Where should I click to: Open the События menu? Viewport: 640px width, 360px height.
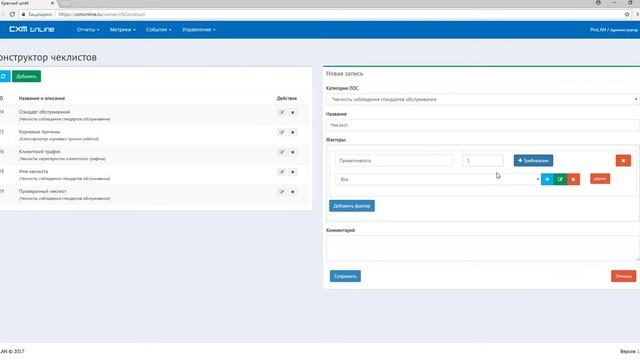[158, 30]
